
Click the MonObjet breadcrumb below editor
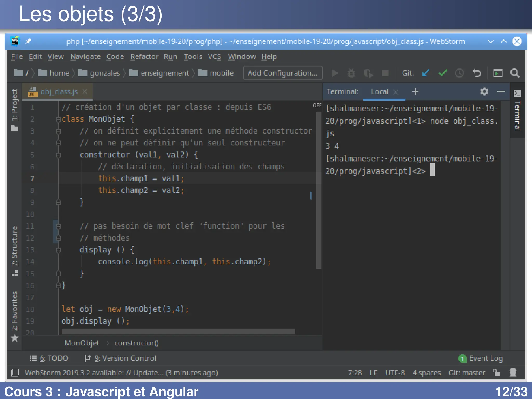click(x=82, y=343)
